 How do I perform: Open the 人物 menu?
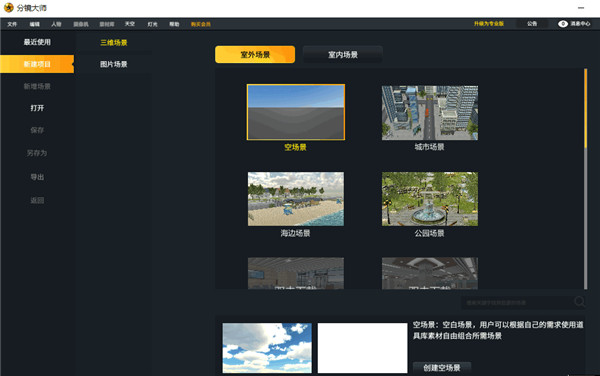pyautogui.click(x=56, y=24)
